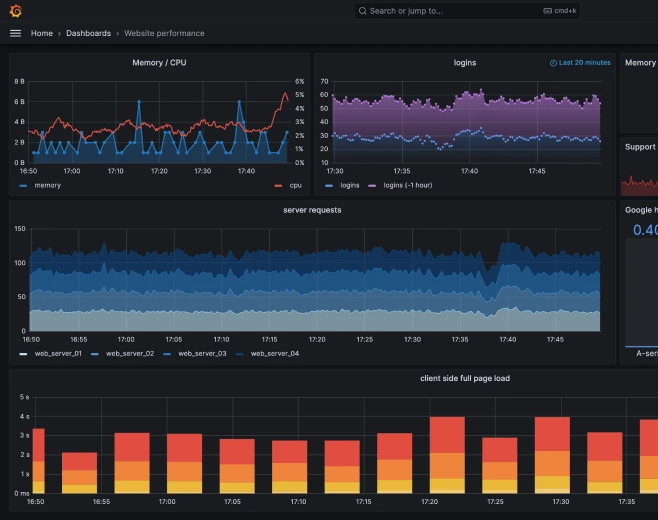The width and height of the screenshot is (658, 520).
Task: Click the search magnifier icon
Action: coord(363,11)
